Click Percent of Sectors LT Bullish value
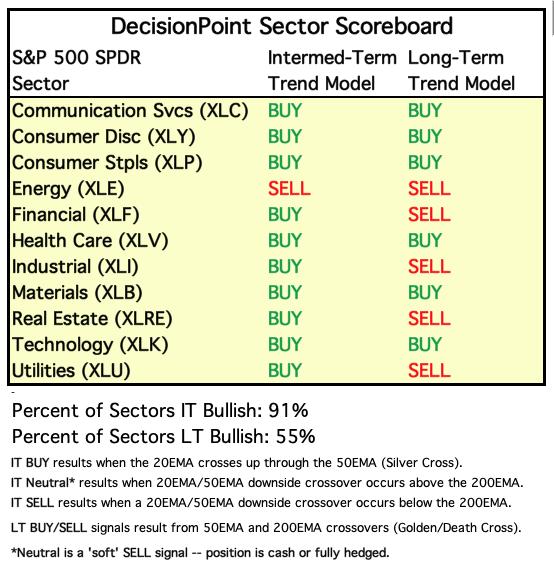This screenshot has width=554, height=564. coord(296,436)
